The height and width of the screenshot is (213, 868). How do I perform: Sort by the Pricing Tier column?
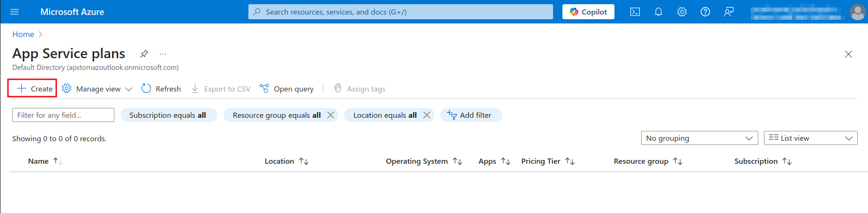548,161
